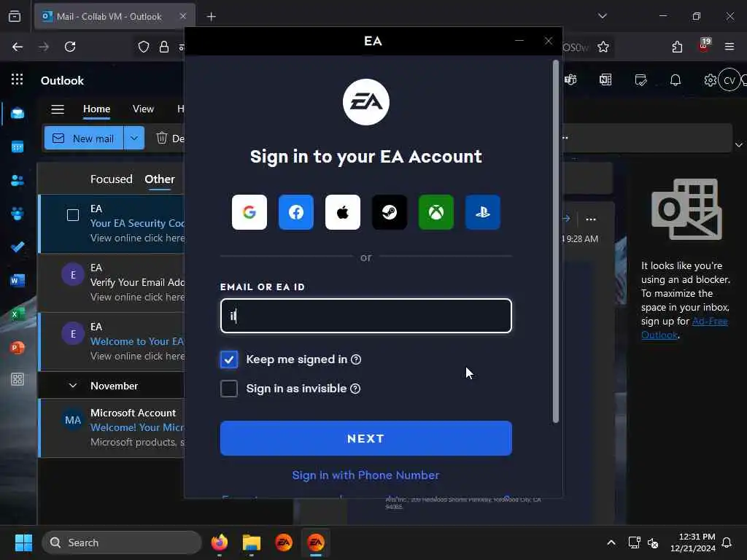This screenshot has height=560, width=747.
Task: Open Firefox from the taskbar
Action: coord(220,542)
